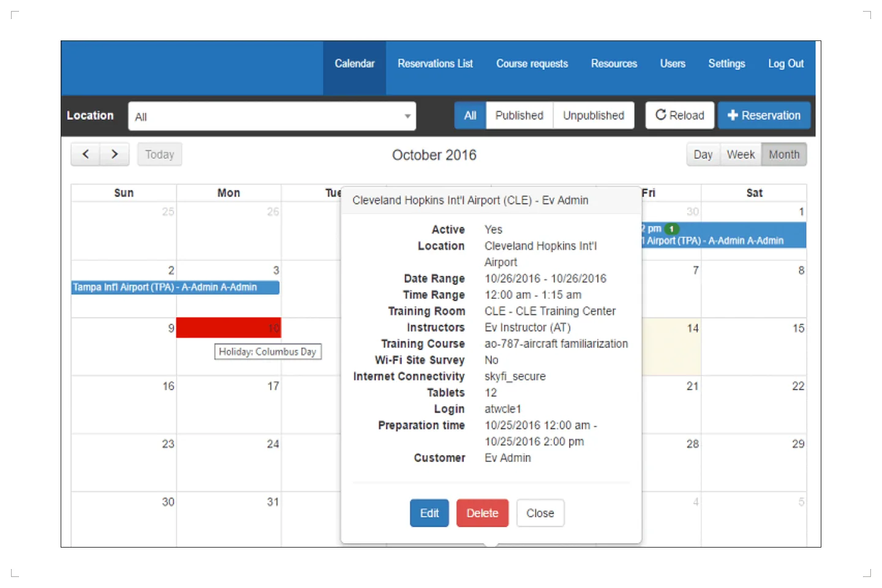Click time range 12:00 am - 1:15 am
Image resolution: width=882 pixels, height=588 pixels.
coord(533,295)
